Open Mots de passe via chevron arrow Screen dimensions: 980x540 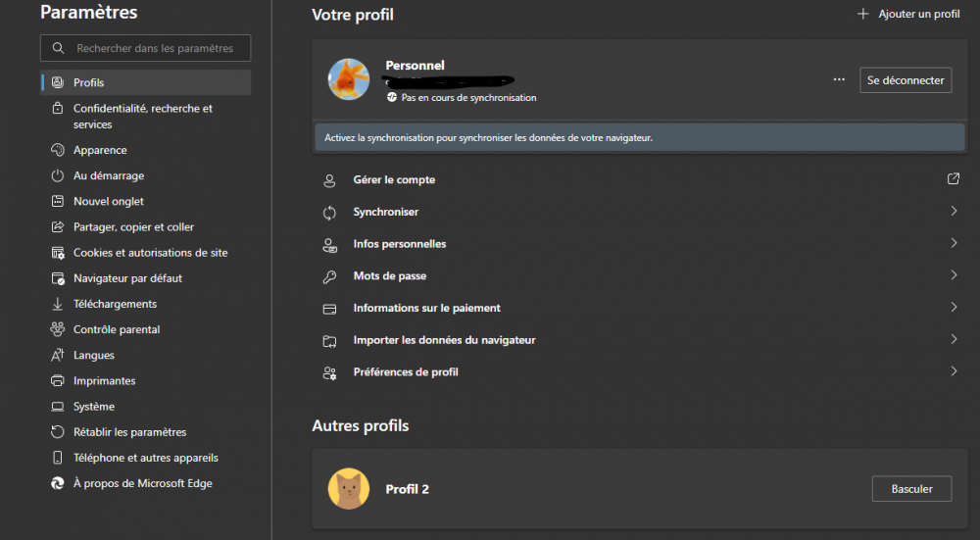coord(954,274)
